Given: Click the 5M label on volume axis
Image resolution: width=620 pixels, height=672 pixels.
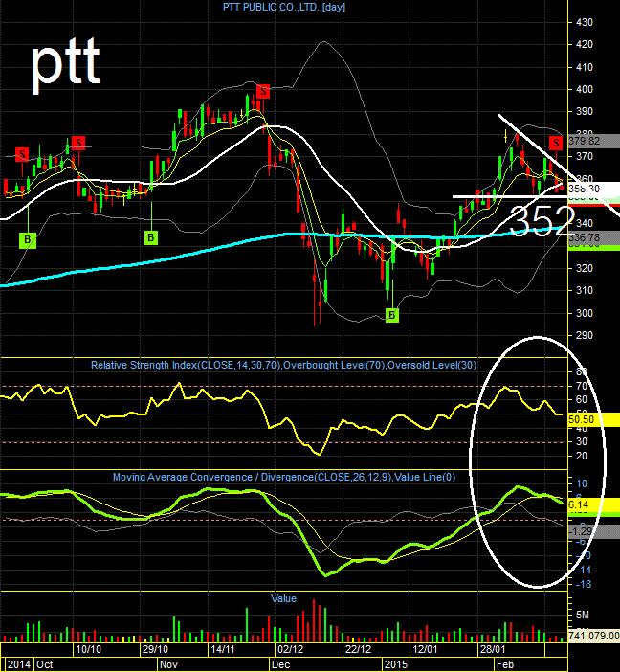Looking at the screenshot, I should pos(583,615).
